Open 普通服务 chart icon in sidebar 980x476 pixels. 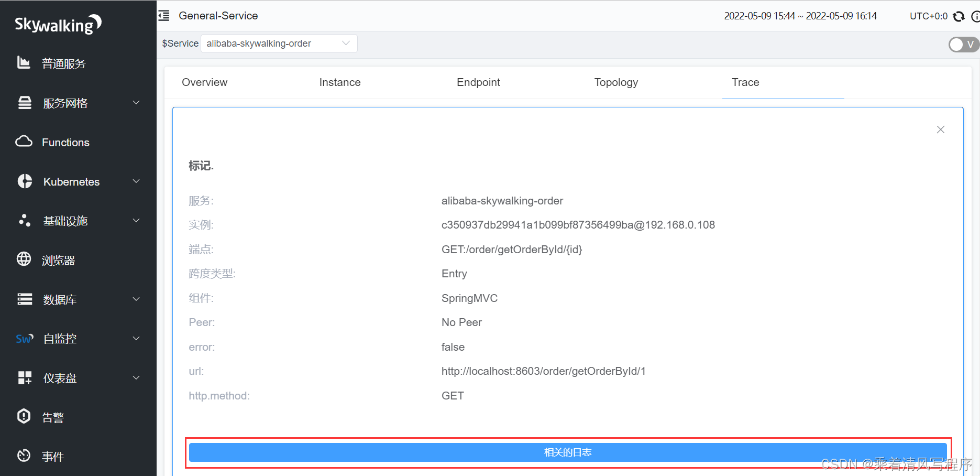[24, 63]
